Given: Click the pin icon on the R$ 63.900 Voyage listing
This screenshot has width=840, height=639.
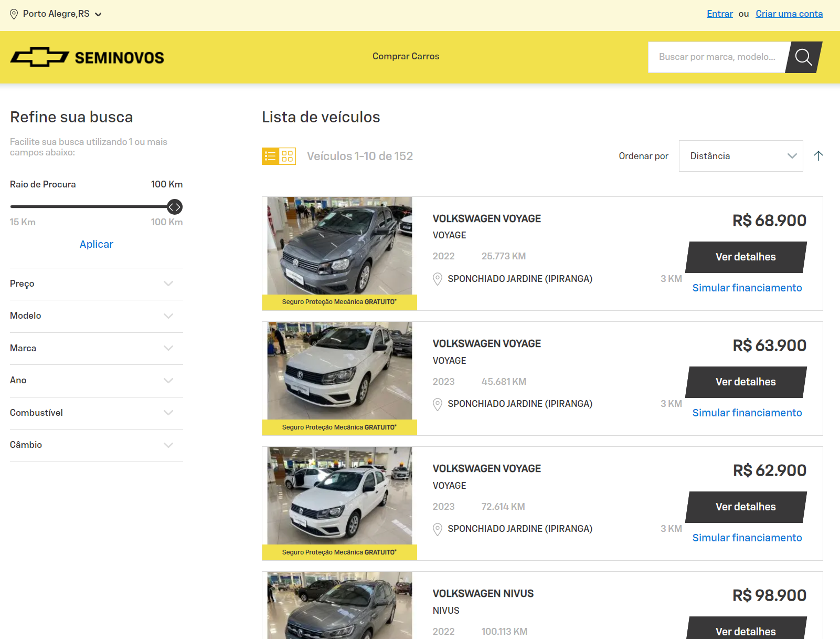Looking at the screenshot, I should 438,404.
